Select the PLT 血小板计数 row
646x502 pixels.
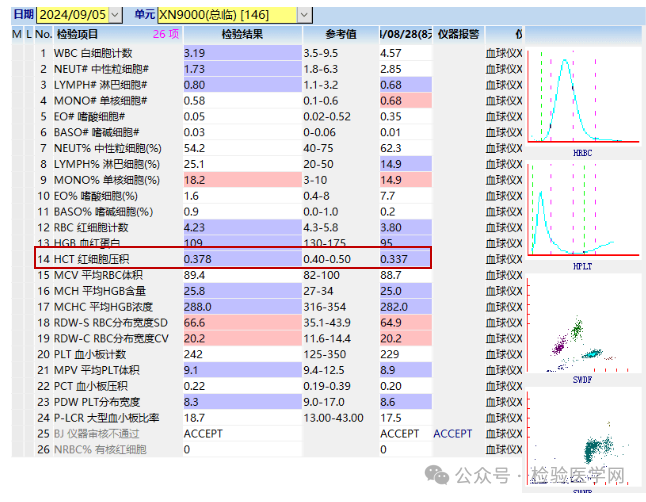point(268,354)
